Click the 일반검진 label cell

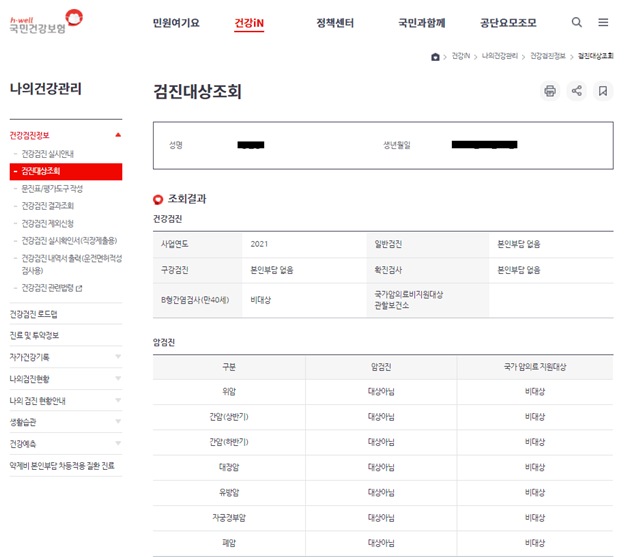(428, 244)
